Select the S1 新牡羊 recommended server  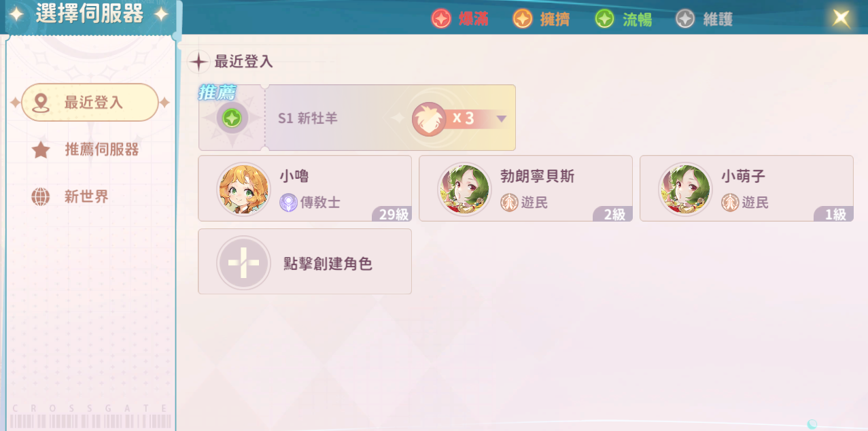point(357,118)
